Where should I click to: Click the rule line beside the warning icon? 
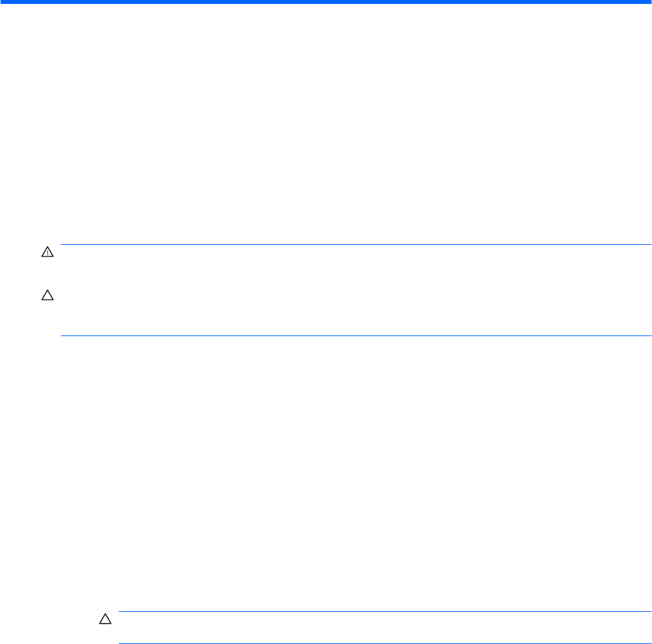(355, 245)
